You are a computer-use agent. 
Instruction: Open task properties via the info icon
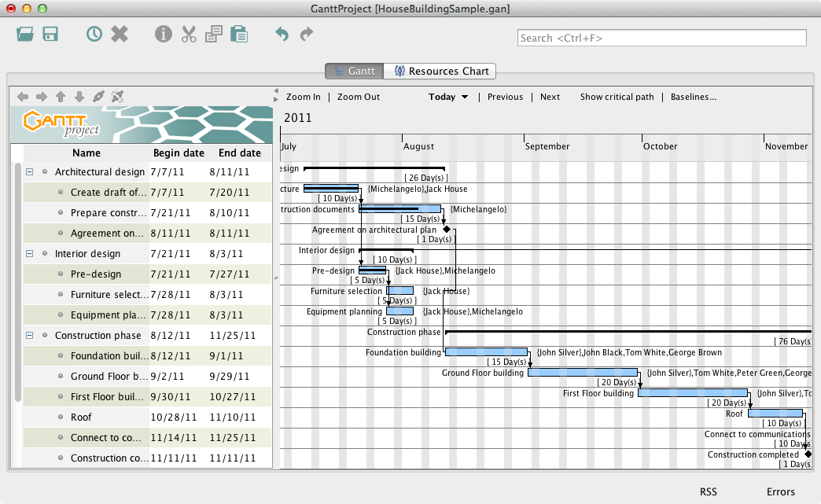[x=164, y=34]
